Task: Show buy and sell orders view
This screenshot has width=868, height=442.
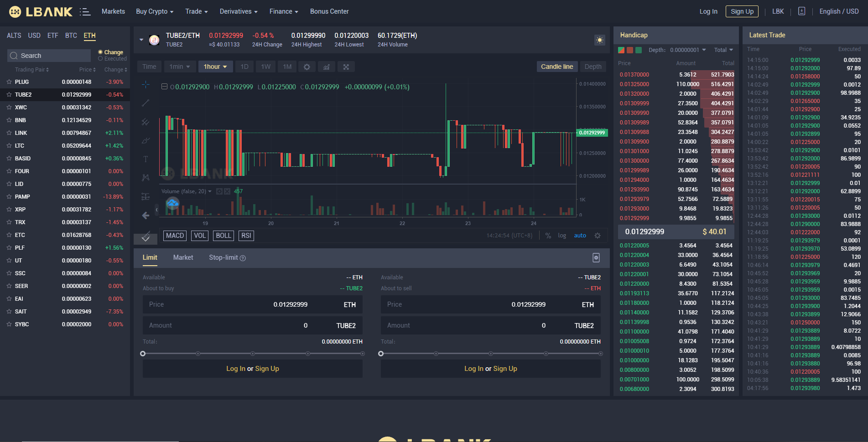Action: point(621,50)
